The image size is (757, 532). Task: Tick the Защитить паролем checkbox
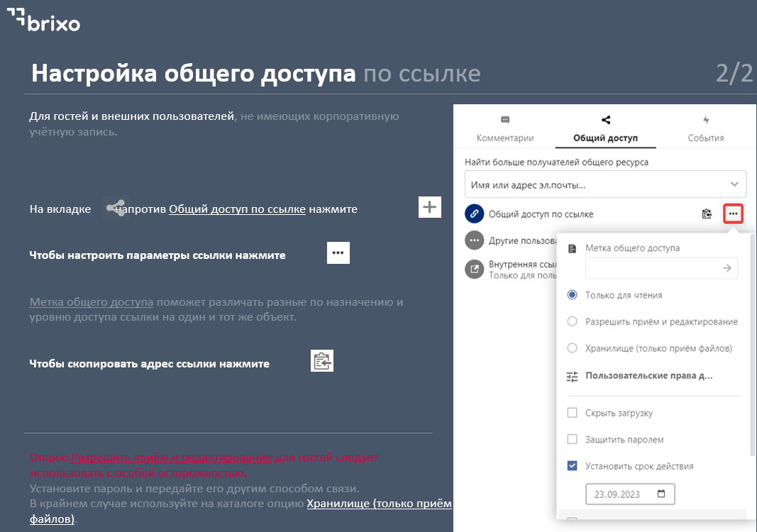coord(573,440)
